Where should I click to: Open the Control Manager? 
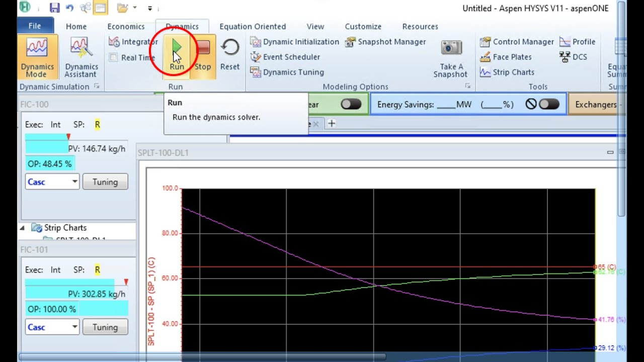point(517,42)
